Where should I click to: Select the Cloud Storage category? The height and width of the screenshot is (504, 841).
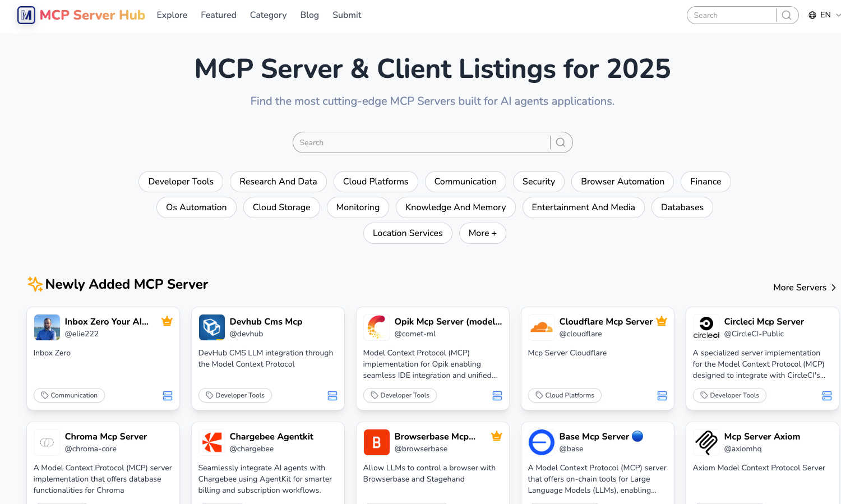point(281,207)
